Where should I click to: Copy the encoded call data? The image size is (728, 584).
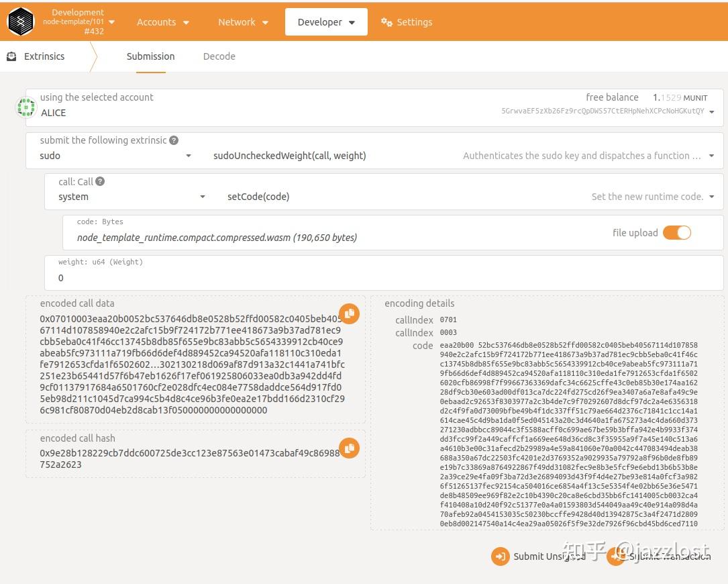coord(349,313)
